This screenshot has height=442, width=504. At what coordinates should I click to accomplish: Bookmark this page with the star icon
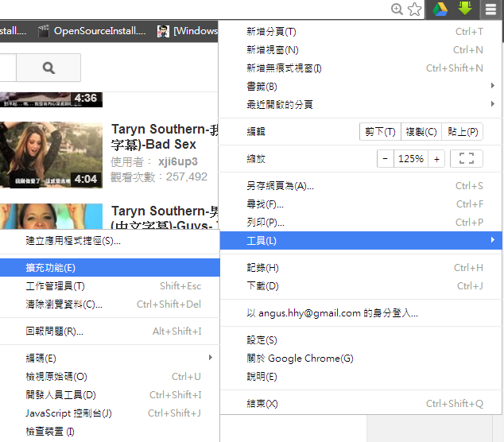pos(415,9)
